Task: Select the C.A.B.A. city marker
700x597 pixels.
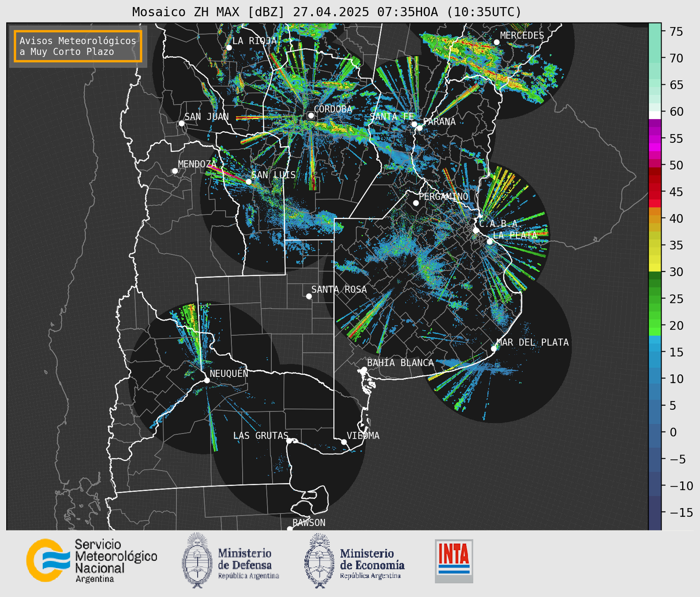Action: pyautogui.click(x=476, y=230)
